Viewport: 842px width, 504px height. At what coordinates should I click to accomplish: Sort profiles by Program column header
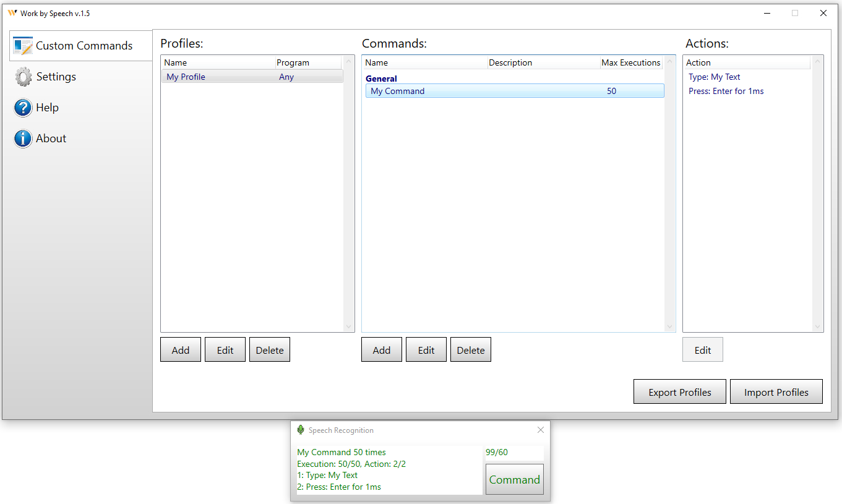pos(308,62)
